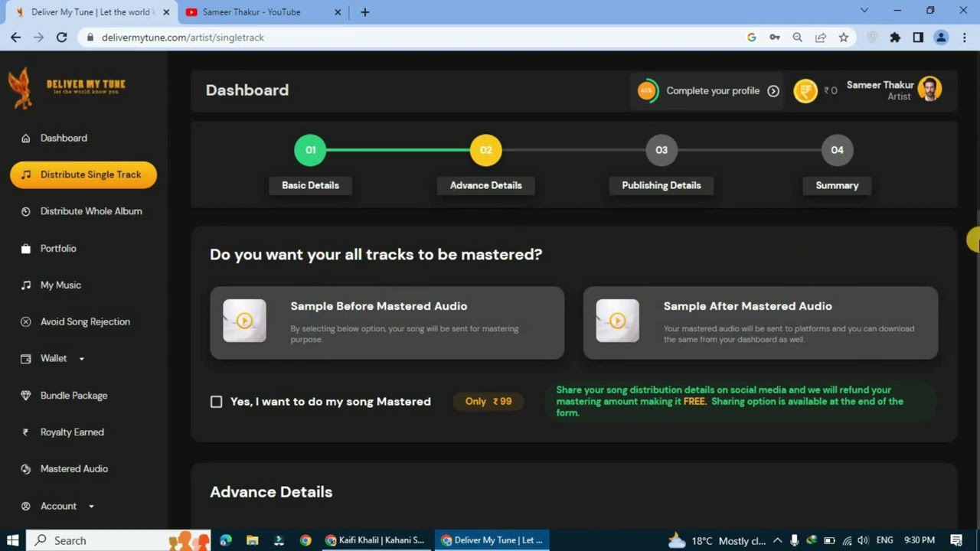Screen dimensions: 980x551
Task: Open Chrome profile avatar button
Action: pyautogui.click(x=941, y=37)
